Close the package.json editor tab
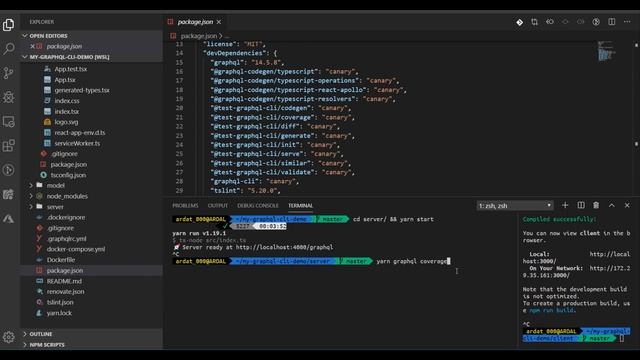This screenshot has width=640, height=360. [x=219, y=22]
